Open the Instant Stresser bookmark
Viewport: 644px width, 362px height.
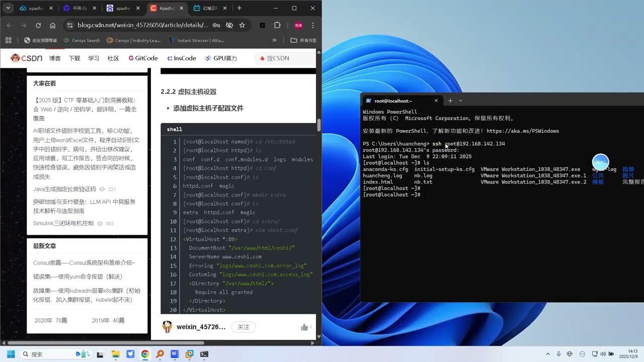pyautogui.click(x=197, y=40)
